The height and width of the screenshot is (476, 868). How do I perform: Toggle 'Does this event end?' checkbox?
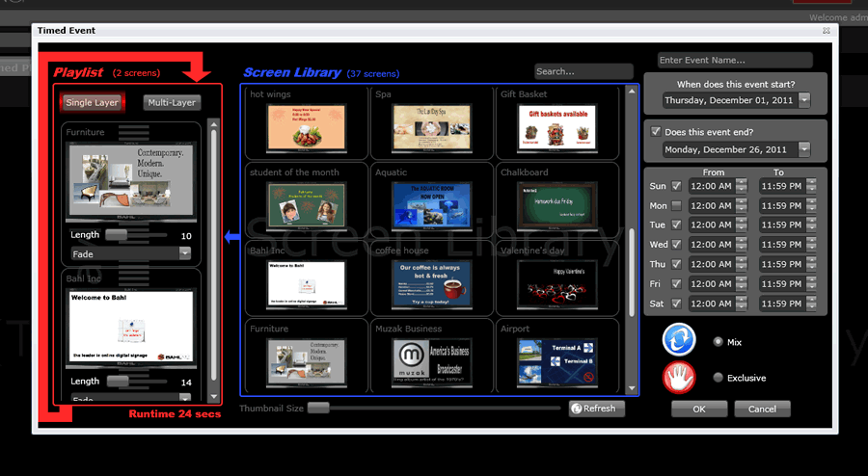point(656,132)
